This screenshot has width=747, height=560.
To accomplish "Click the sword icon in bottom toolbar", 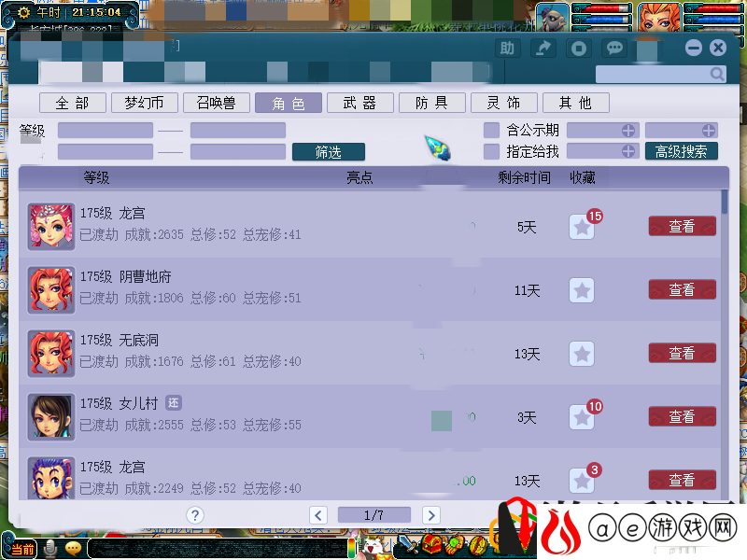I will [x=406, y=546].
